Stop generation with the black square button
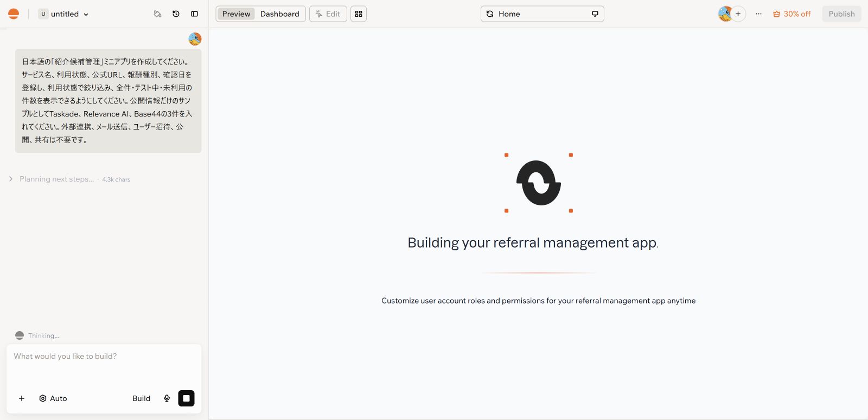 coord(186,398)
